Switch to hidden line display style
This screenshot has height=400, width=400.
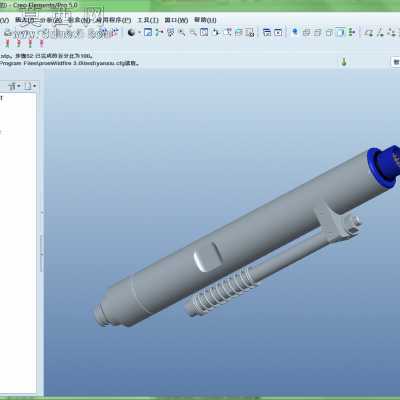click(317, 32)
